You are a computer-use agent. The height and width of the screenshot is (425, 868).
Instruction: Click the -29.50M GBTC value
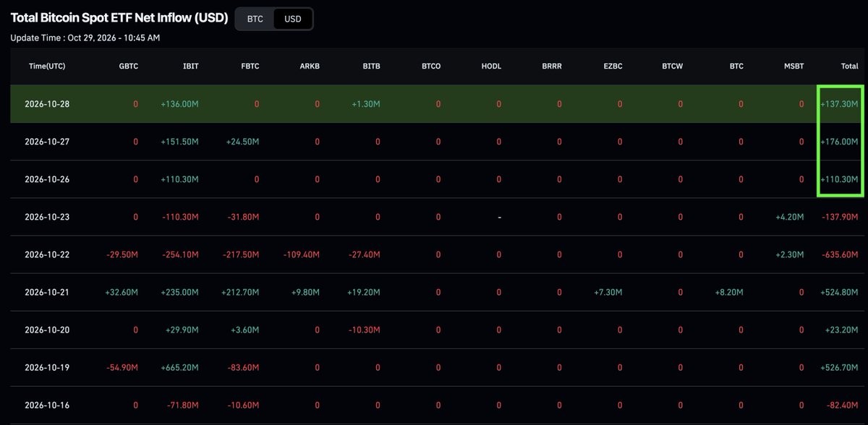click(x=122, y=254)
